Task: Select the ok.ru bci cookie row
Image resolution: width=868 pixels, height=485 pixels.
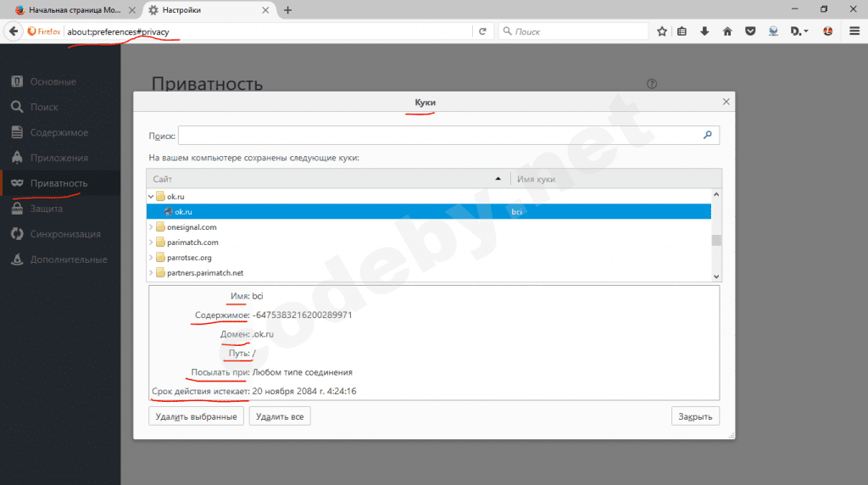Action: 428,211
